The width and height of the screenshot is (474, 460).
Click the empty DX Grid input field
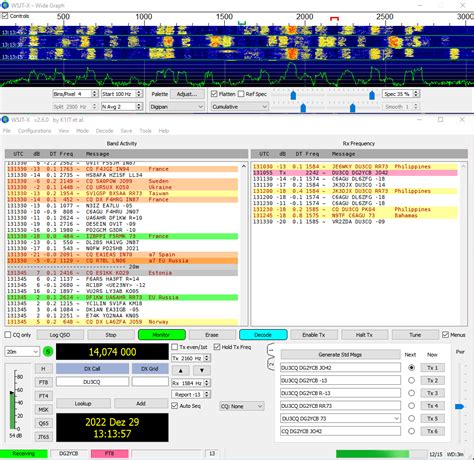pyautogui.click(x=150, y=382)
